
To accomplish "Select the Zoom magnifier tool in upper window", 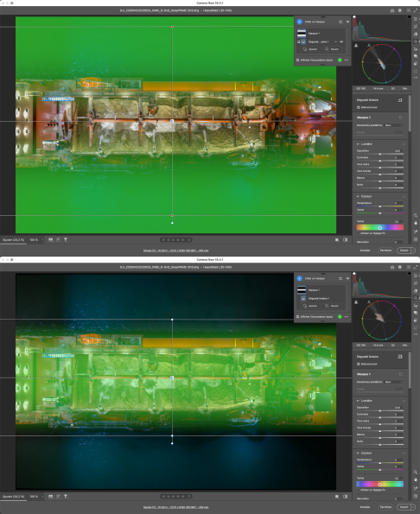I will click(416, 215).
